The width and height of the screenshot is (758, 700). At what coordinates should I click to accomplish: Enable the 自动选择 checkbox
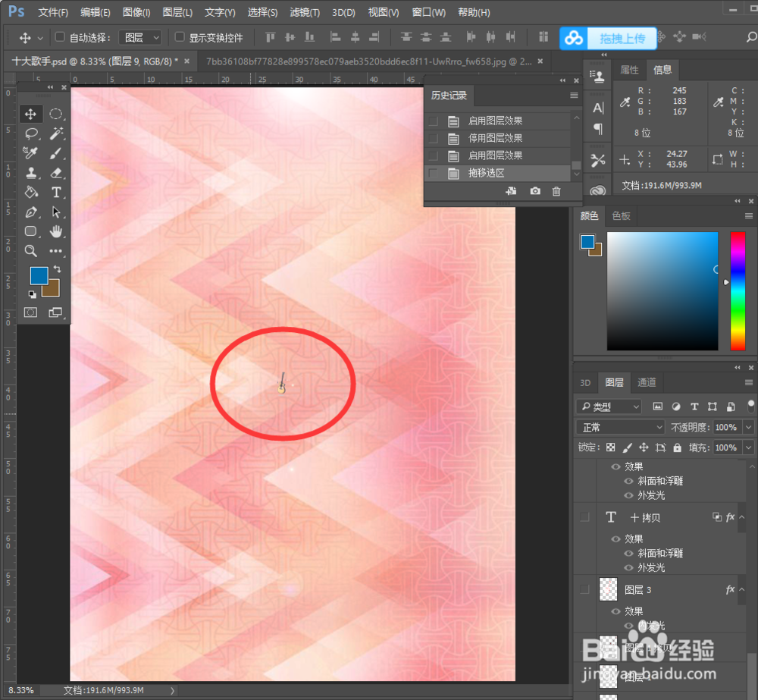tap(59, 36)
